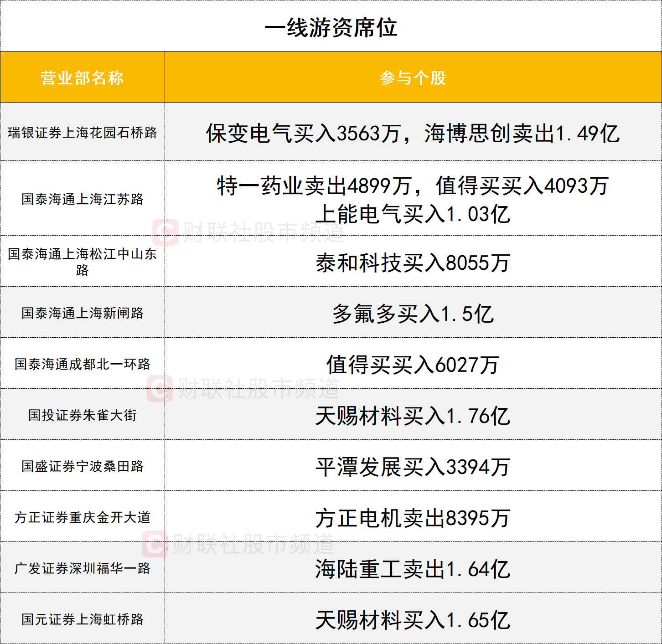Select the "参与个股" column header

pyautogui.click(x=413, y=77)
